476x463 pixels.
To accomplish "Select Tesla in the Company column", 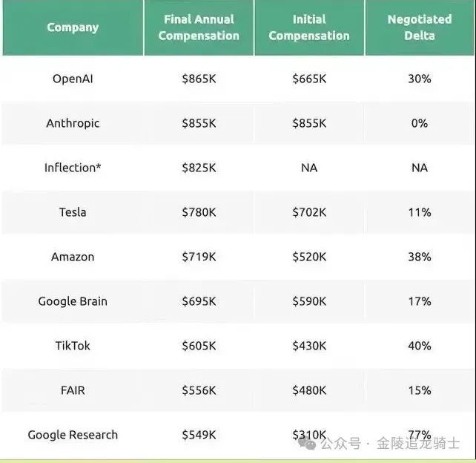I will click(73, 212).
